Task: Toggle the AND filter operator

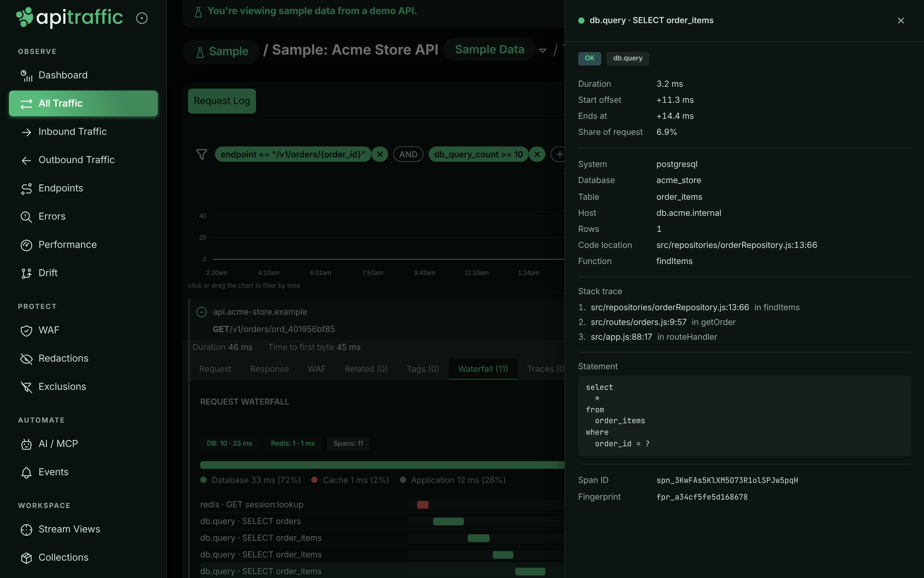Action: point(408,154)
